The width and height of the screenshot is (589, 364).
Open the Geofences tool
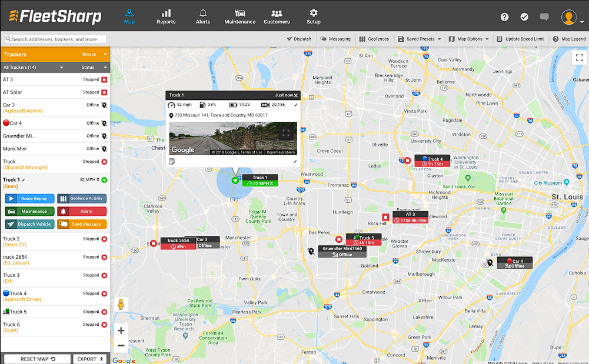coord(374,38)
